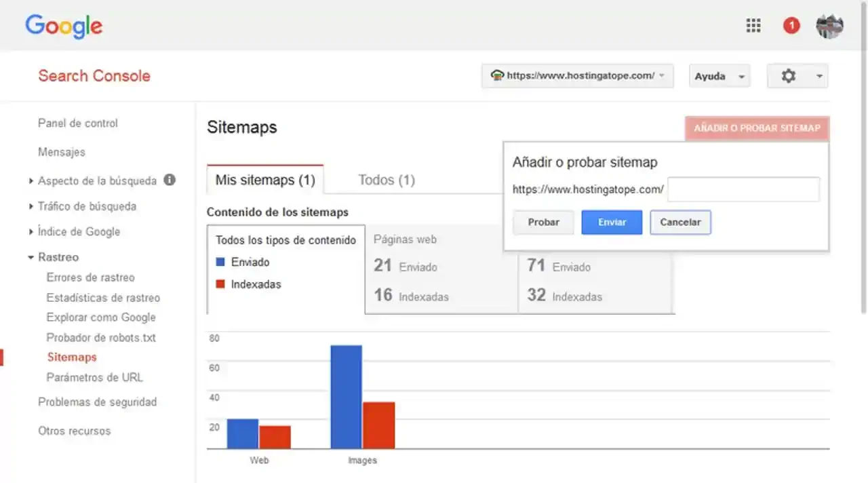Click the hostingatope site favicon in the selector

click(x=497, y=75)
